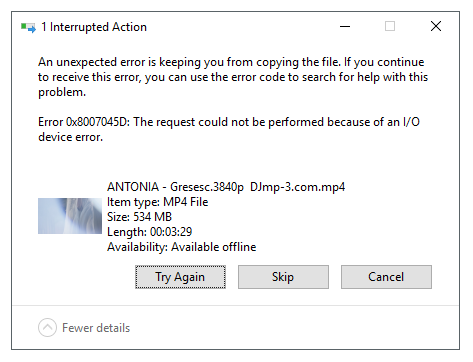The height and width of the screenshot is (362, 473).
Task: Click the ANTONIA mp4 file name
Action: coord(226,187)
